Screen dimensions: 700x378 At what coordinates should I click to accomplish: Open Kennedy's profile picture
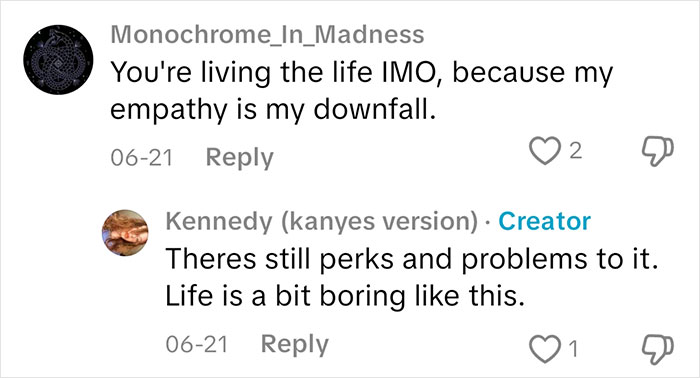(125, 233)
